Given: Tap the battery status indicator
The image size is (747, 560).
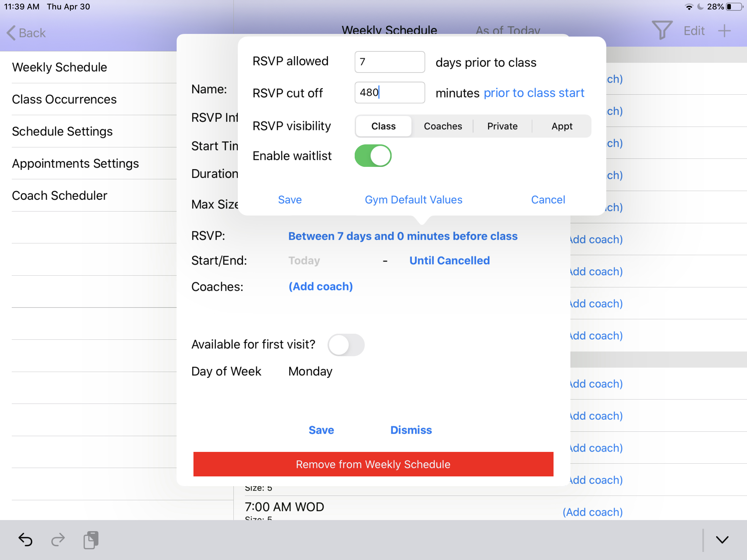Looking at the screenshot, I should click(736, 7).
